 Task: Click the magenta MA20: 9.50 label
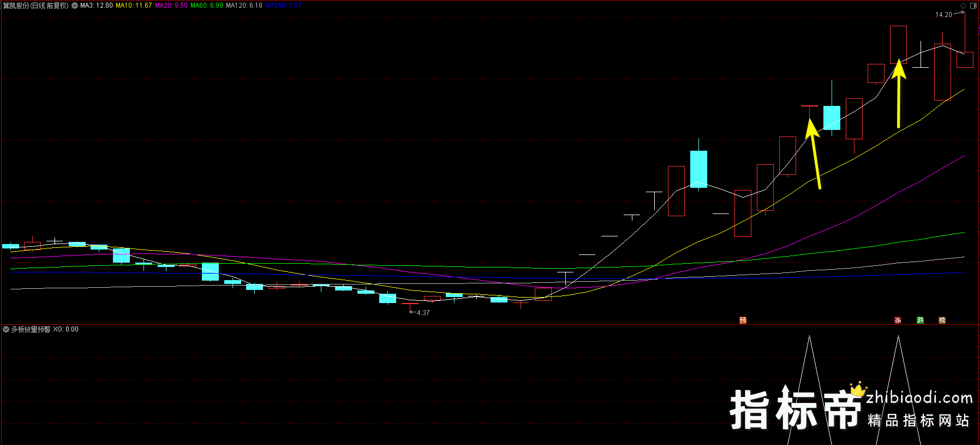pos(171,5)
